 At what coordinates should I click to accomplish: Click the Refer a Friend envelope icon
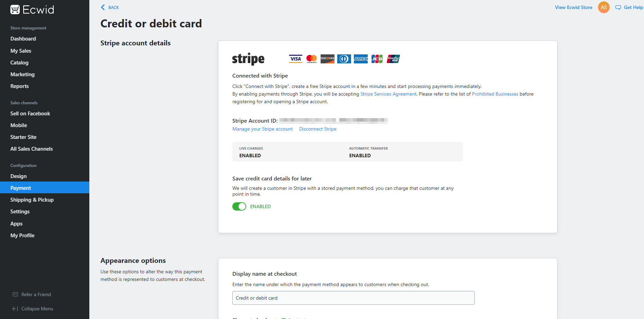(x=15, y=294)
